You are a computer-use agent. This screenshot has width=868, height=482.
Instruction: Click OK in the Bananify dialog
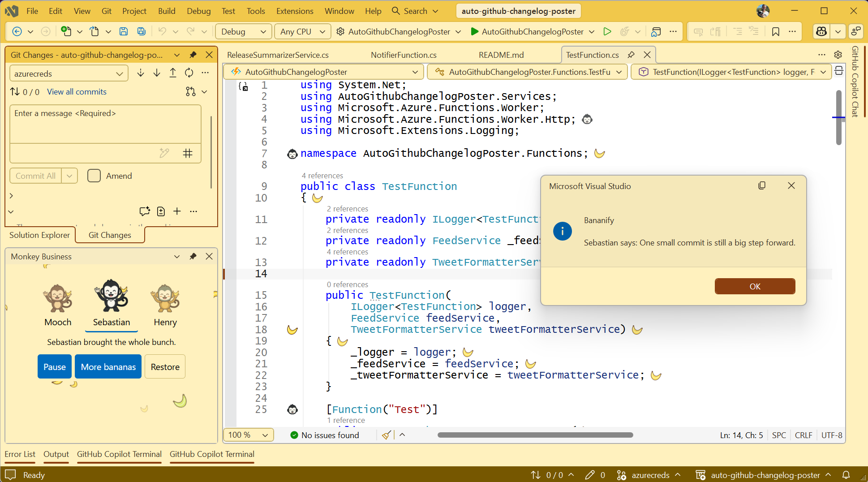pyautogui.click(x=755, y=286)
